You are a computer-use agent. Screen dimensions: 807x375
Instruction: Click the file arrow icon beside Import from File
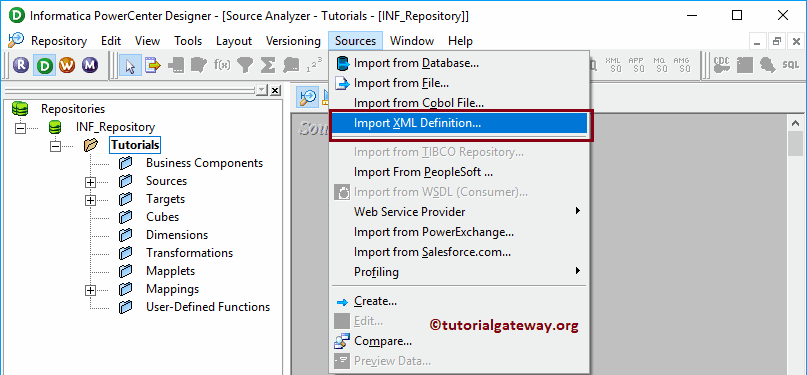coord(342,83)
